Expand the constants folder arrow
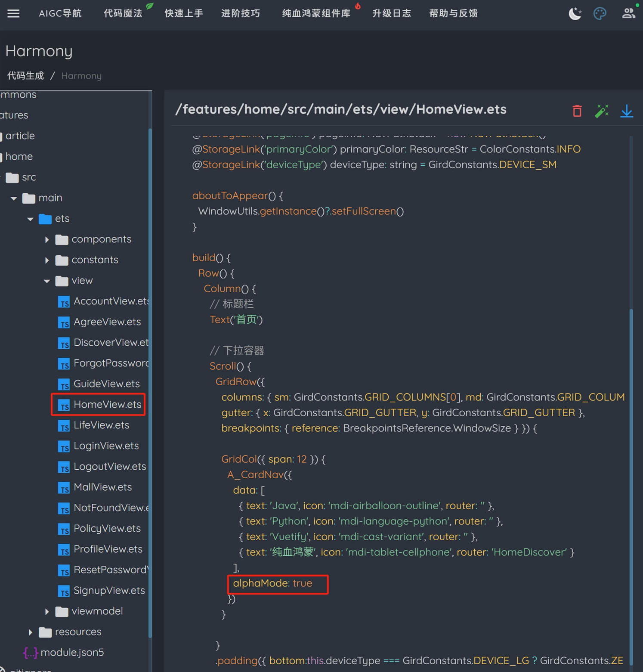Viewport: 643px width, 672px height. 47,260
